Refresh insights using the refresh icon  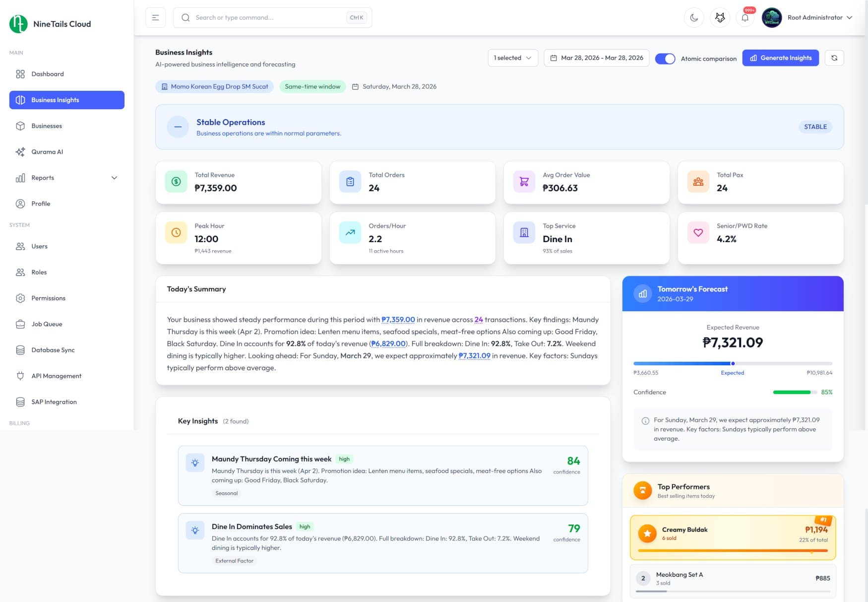point(834,58)
